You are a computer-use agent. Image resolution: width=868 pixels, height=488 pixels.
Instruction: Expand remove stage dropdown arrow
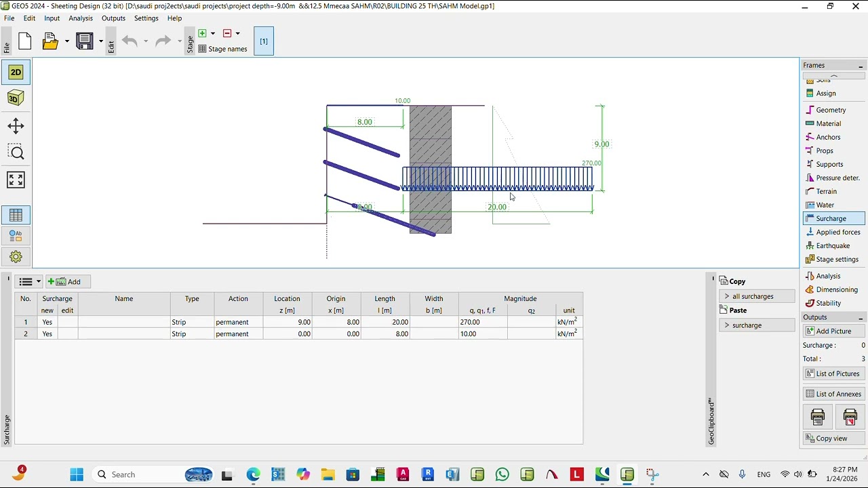pos(238,33)
